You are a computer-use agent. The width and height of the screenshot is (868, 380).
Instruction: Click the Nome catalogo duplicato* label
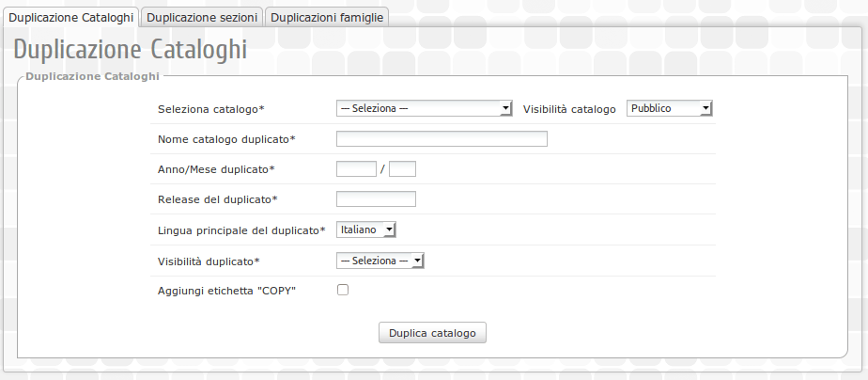pos(226,139)
